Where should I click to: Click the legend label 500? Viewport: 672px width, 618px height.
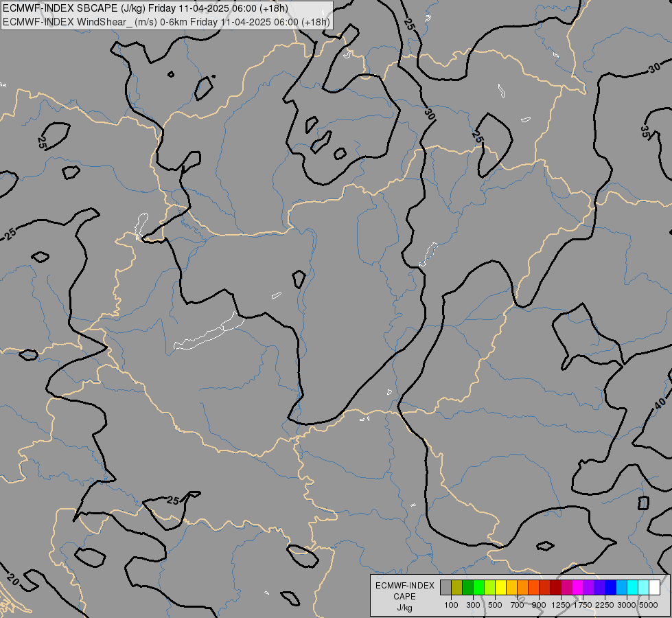[x=495, y=605]
